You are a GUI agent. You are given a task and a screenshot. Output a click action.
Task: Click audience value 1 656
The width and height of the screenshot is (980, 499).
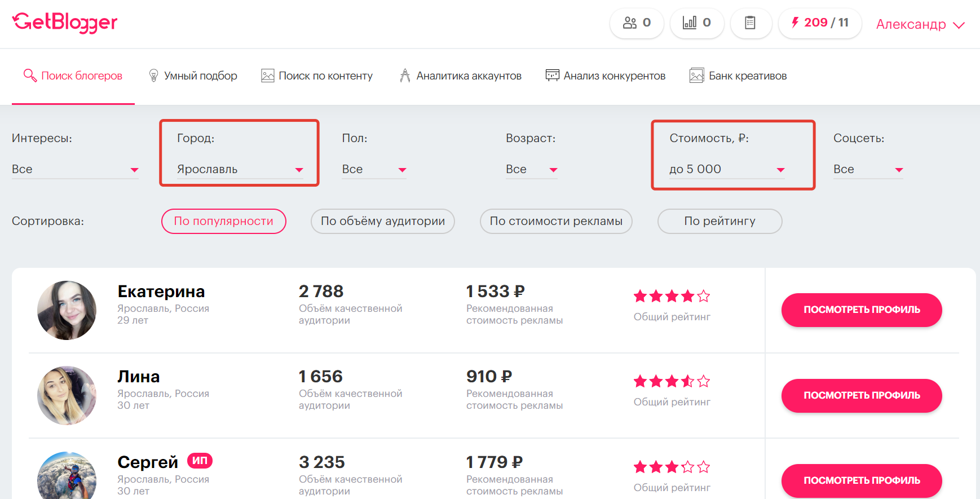(321, 377)
